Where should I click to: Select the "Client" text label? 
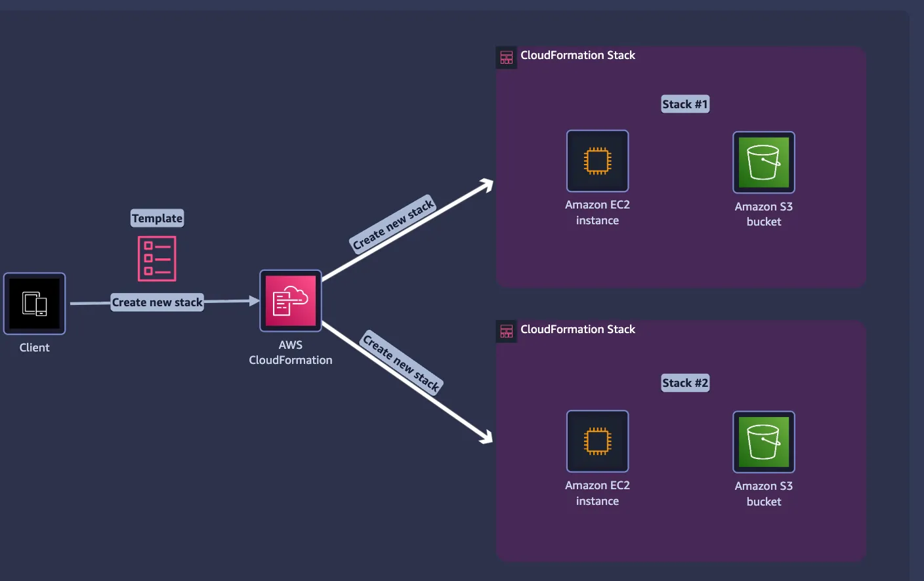coord(35,348)
